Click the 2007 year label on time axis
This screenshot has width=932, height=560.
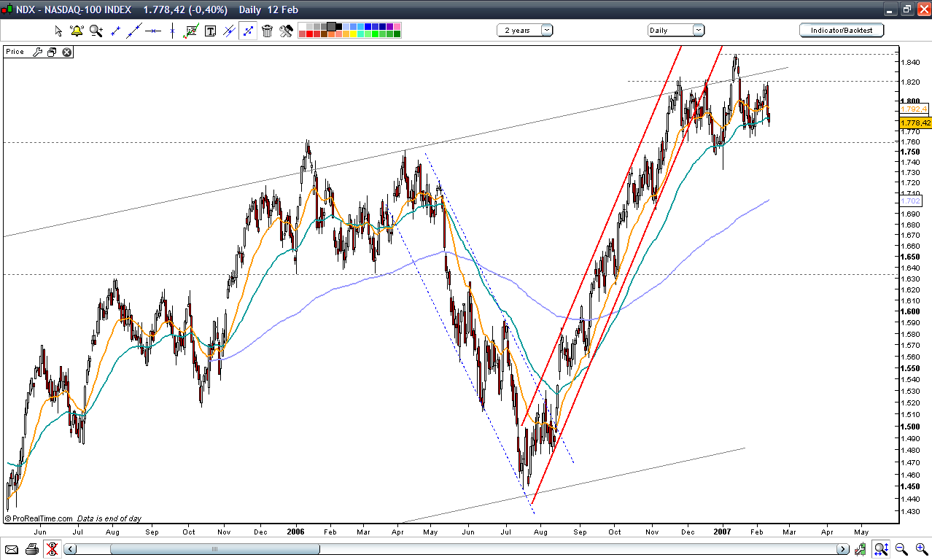pyautogui.click(x=722, y=532)
